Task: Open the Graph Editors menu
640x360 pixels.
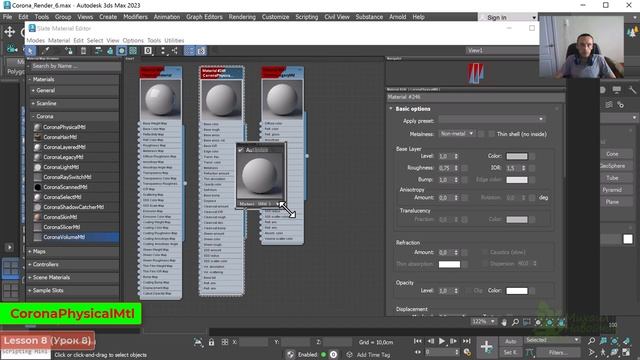Action: tap(204, 17)
